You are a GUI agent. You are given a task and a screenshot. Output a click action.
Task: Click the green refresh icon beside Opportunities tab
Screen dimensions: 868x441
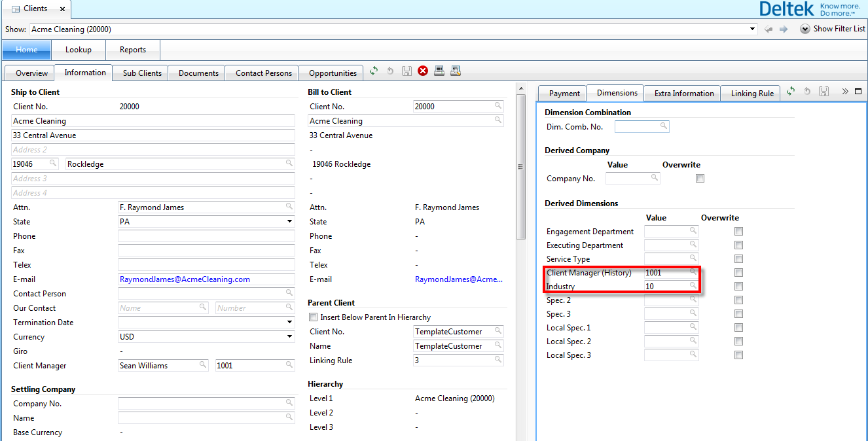click(x=374, y=71)
